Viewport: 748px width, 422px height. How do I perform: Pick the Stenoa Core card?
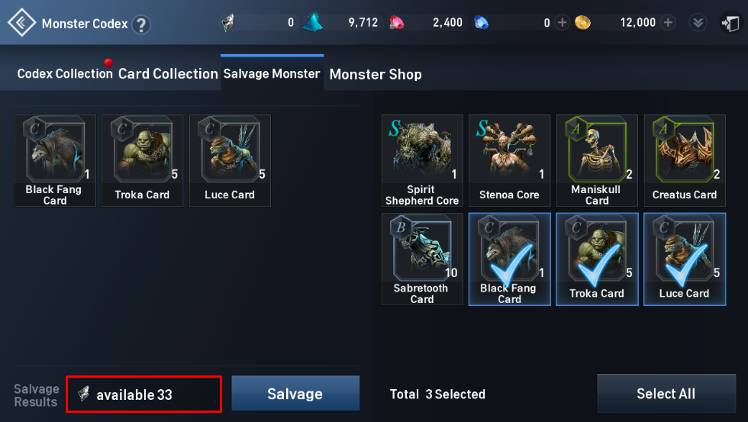tap(509, 160)
